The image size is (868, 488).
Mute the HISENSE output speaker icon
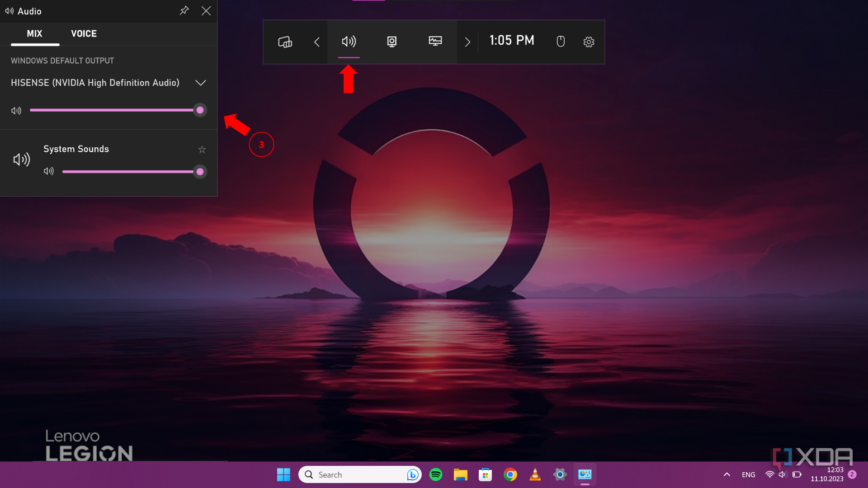point(16,110)
